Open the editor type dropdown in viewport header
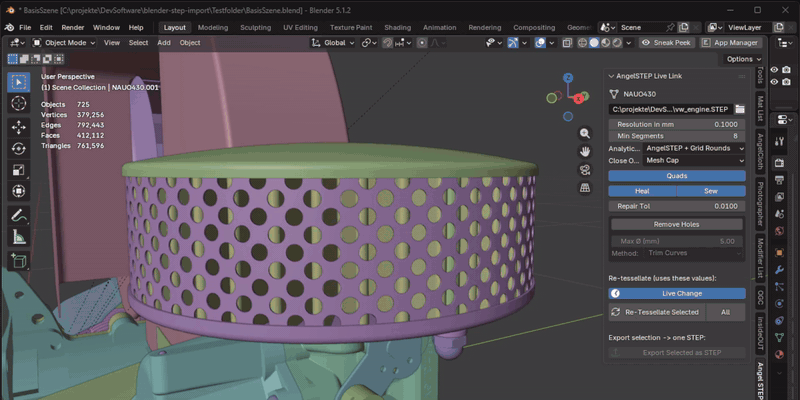 (18, 43)
